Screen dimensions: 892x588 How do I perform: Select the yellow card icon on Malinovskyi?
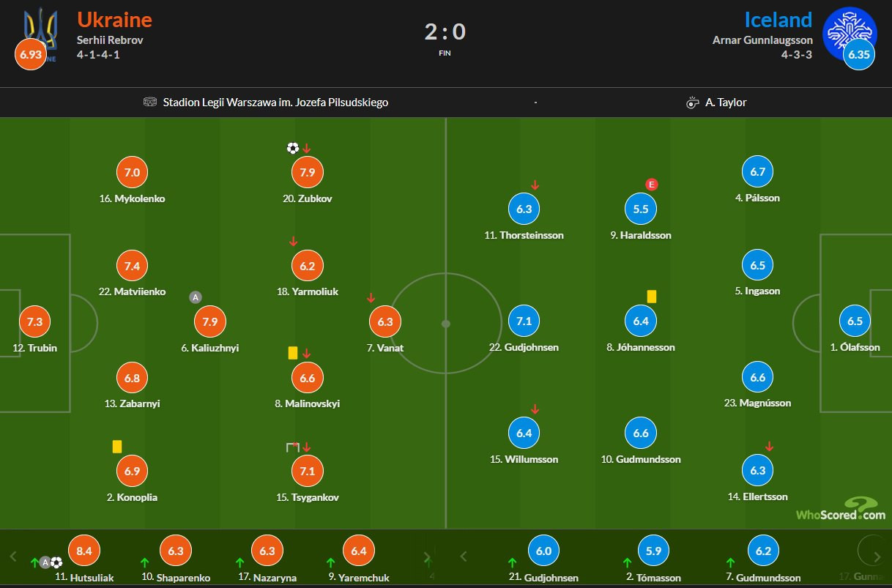[292, 352]
